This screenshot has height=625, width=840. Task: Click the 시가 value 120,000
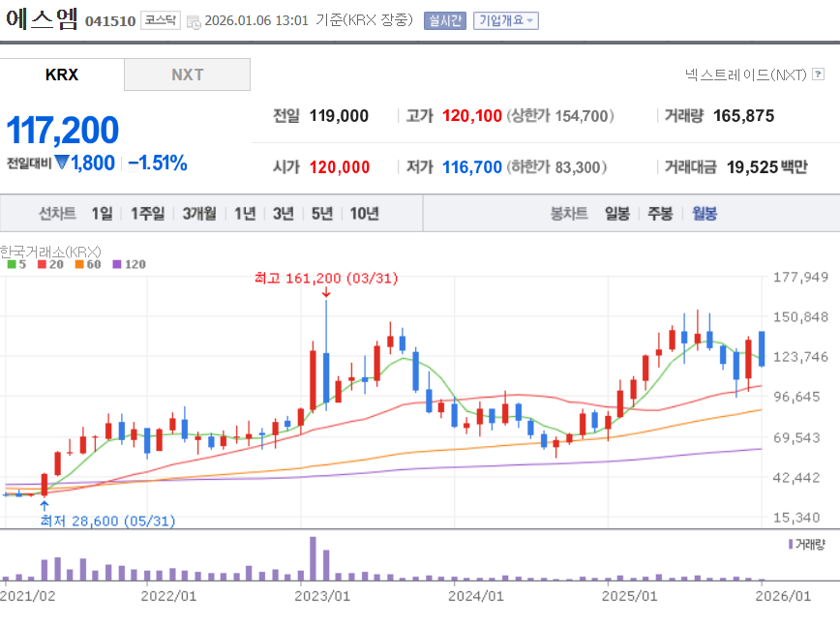(339, 167)
